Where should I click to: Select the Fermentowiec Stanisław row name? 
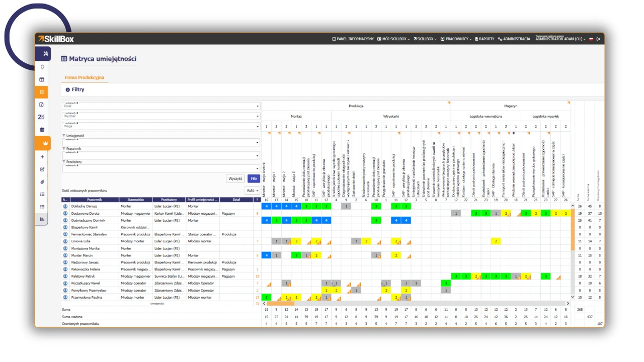pos(89,234)
